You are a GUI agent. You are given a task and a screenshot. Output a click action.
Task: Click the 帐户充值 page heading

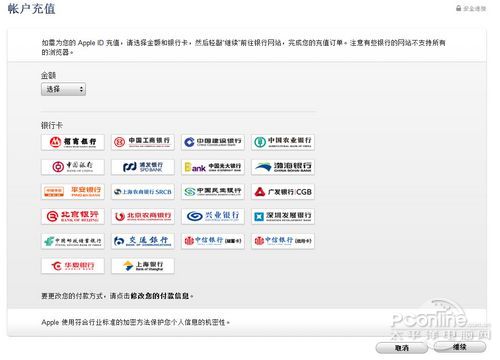[32, 9]
